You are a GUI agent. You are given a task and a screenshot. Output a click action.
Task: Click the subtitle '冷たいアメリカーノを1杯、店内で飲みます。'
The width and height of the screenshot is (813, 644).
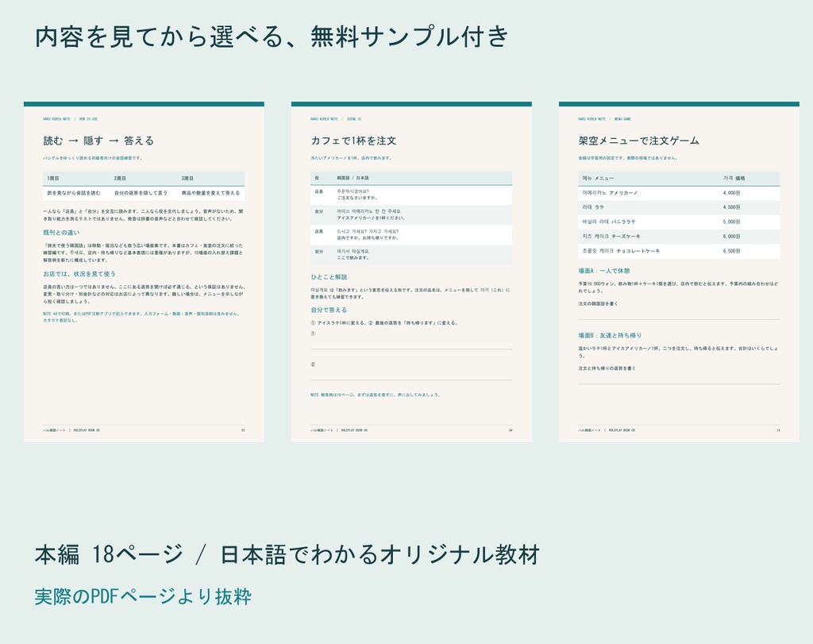click(x=351, y=158)
